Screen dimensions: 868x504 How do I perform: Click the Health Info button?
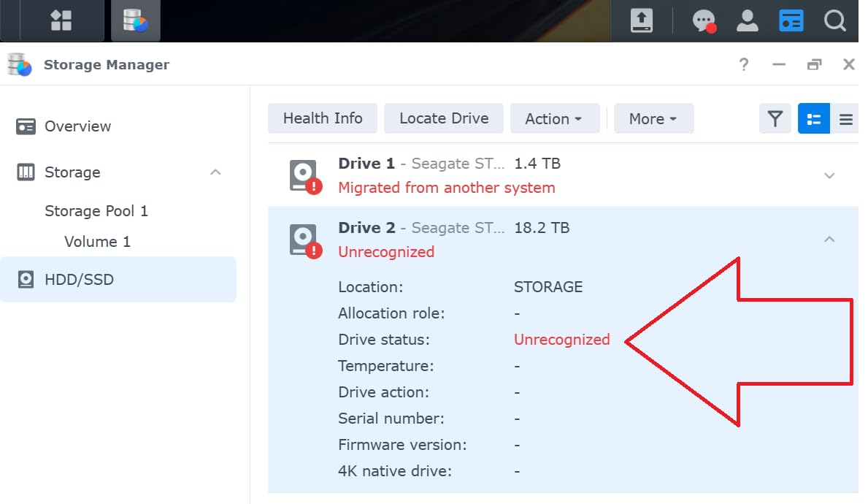pos(322,118)
